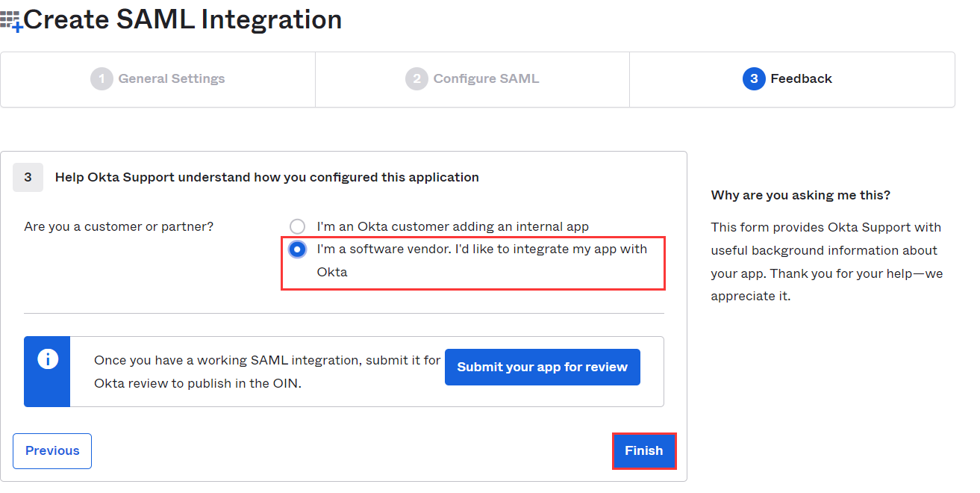This screenshot has height=493, width=980.
Task: Click the "I'm an Okta customer" option label
Action: point(452,226)
